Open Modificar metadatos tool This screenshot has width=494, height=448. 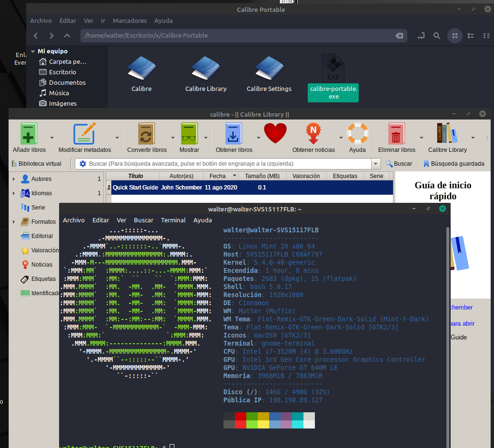tap(84, 134)
